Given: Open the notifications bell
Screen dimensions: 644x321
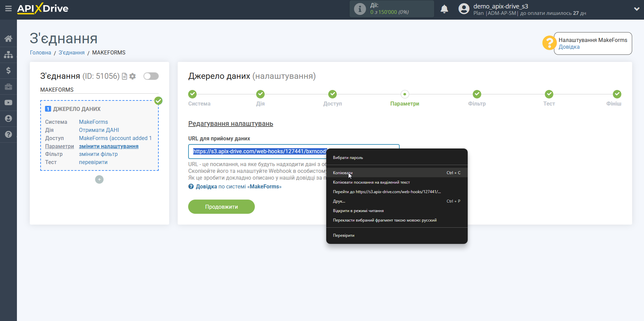Looking at the screenshot, I should (444, 9).
